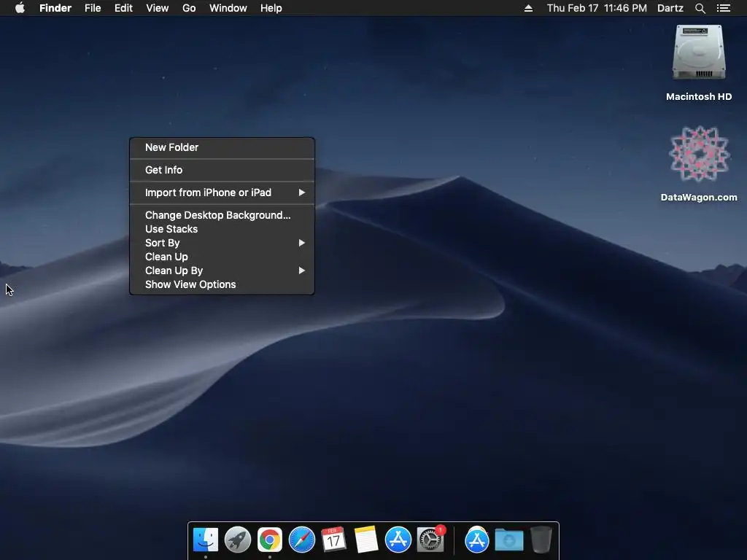
Task: Click the date and time in menu bar
Action: (597, 8)
